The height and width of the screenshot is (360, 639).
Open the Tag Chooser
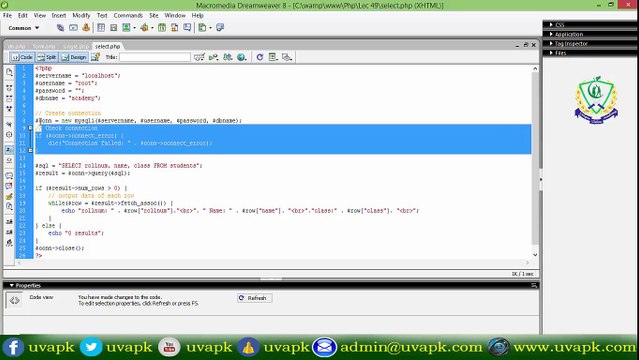[x=220, y=28]
